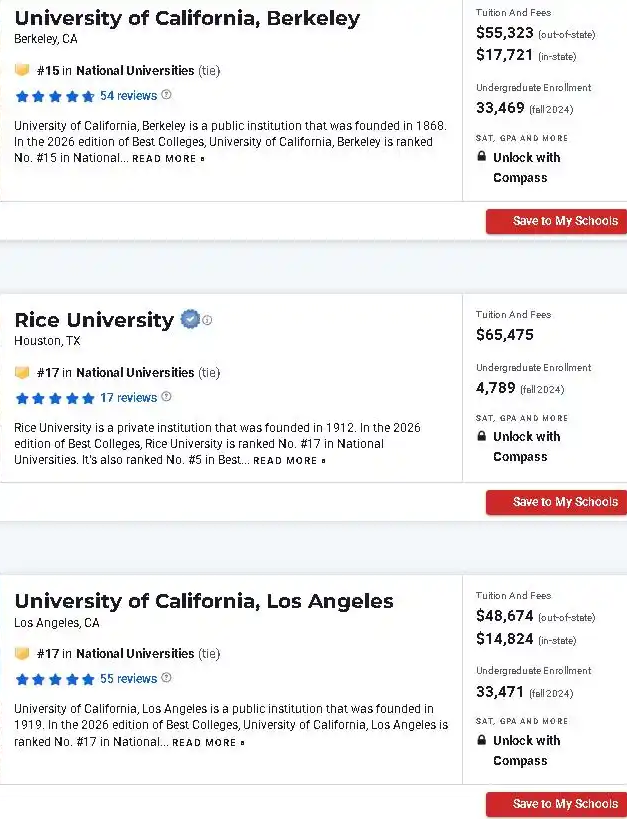
Task: Click lock icon in UCLA's Unlock with Compass
Action: (481, 740)
